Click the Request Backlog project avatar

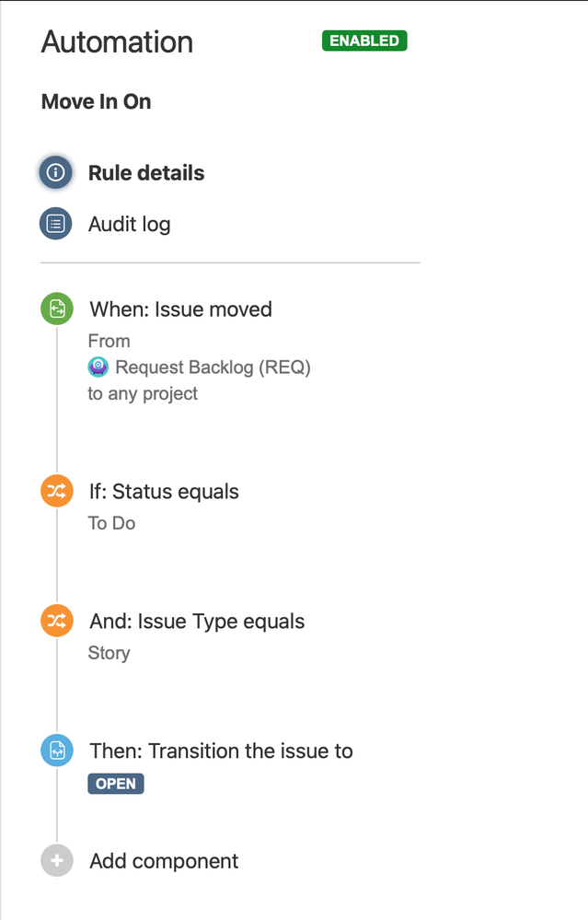click(98, 367)
